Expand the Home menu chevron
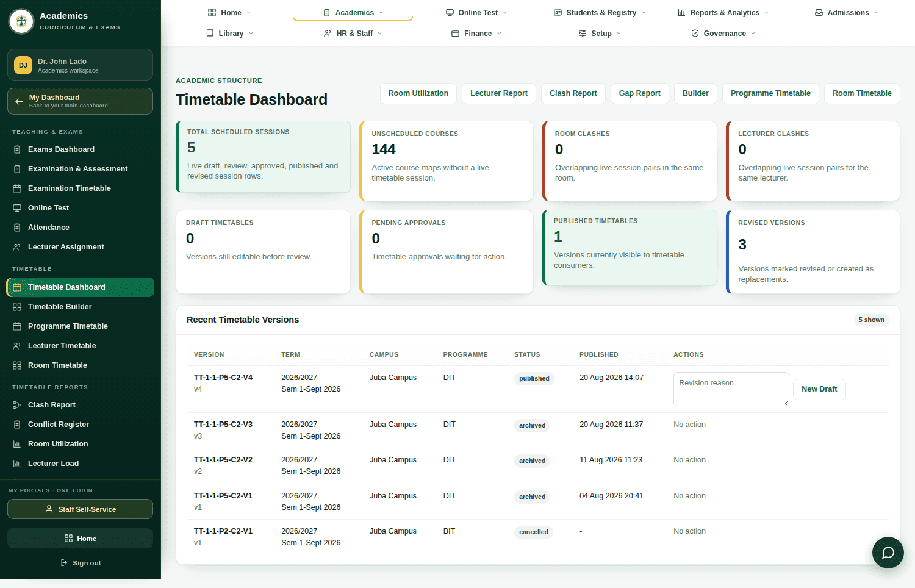 (x=249, y=13)
